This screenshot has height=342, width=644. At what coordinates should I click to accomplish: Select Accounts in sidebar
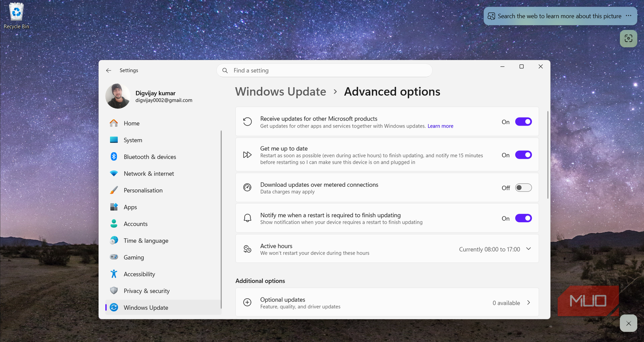[163, 224]
